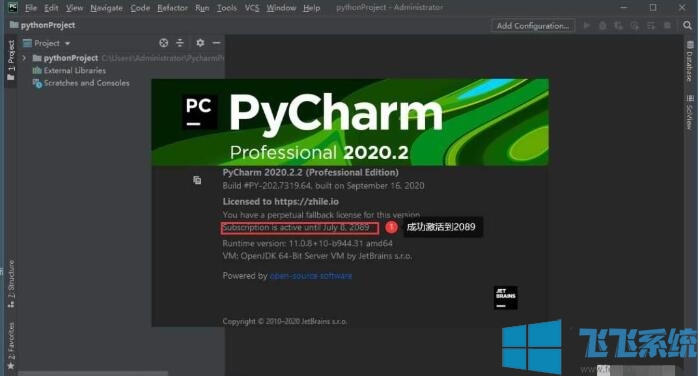Click the Concurrency Diagram run icon
This screenshot has height=376, width=699.
(x=651, y=25)
